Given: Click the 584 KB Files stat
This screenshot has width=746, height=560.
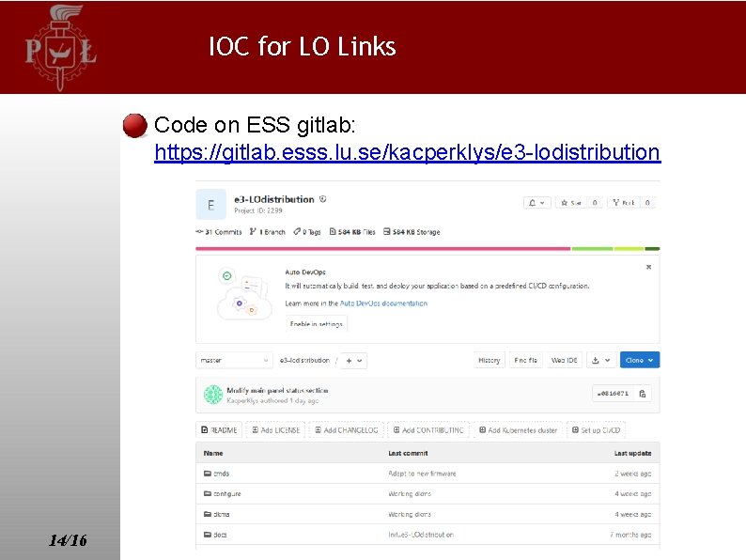Looking at the screenshot, I should pos(352,232).
